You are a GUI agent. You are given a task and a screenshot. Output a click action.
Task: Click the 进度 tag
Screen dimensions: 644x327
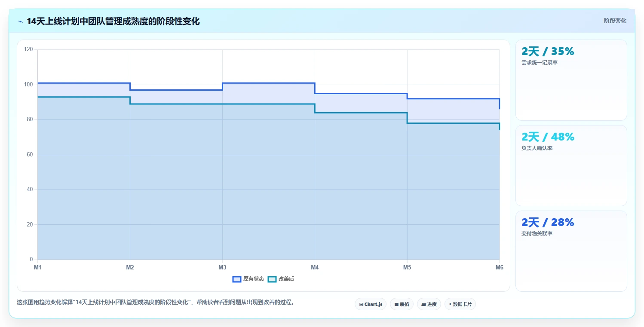[429, 304]
